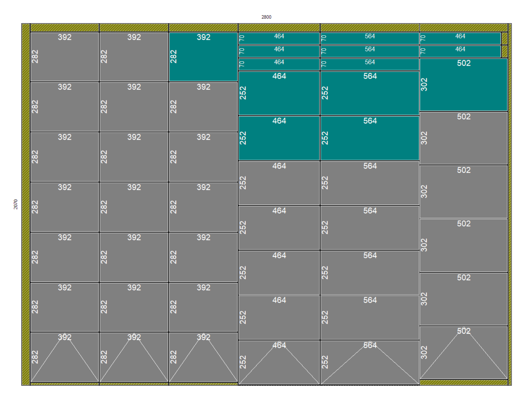532x397 pixels.
Task: Select the lowest 564x70 strip
Action: coord(370,64)
